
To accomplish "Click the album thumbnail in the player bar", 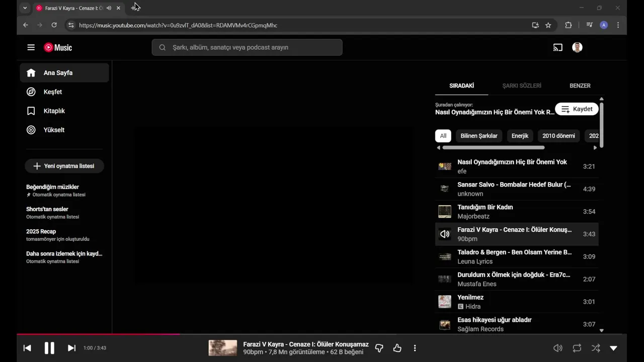I will click(223, 348).
